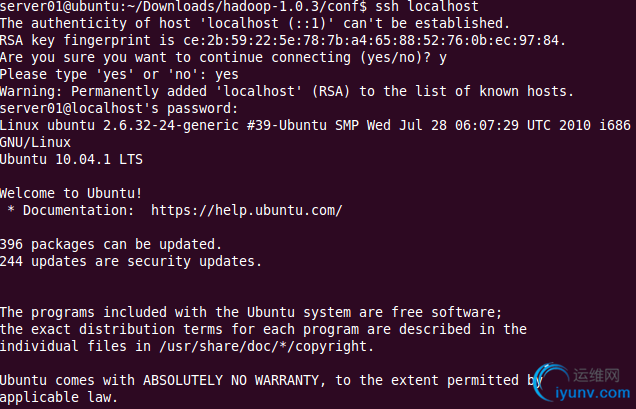Click the 'GNU/Linux' line

click(35, 142)
